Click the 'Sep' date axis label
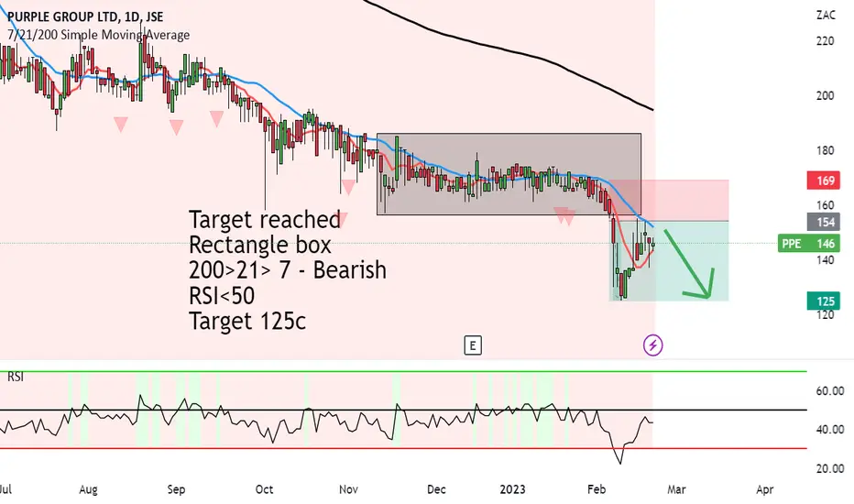The height and width of the screenshot is (504, 854). (176, 489)
